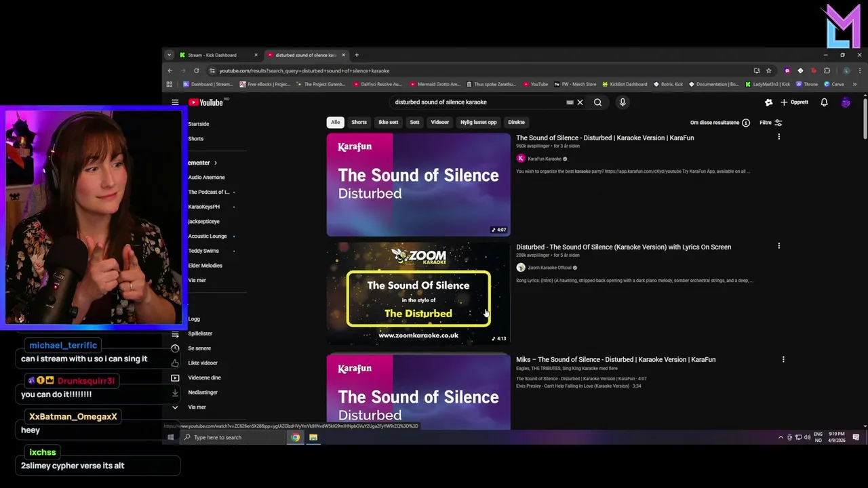Go to Shorts in the sidebar
The height and width of the screenshot is (488, 868).
point(195,138)
